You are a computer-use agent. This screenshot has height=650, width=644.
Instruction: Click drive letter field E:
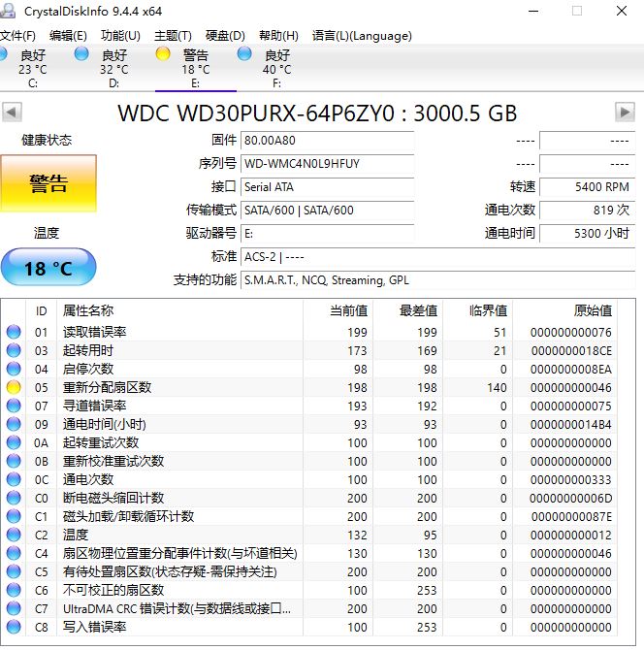[x=328, y=234]
